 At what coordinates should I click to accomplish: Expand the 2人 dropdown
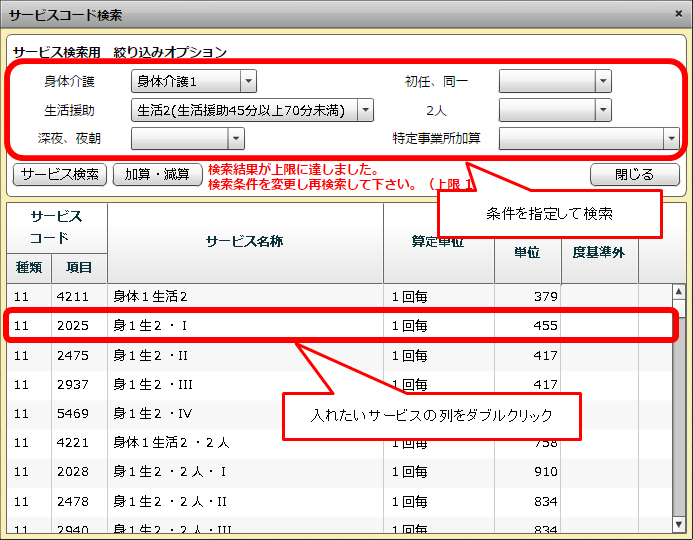coord(602,110)
